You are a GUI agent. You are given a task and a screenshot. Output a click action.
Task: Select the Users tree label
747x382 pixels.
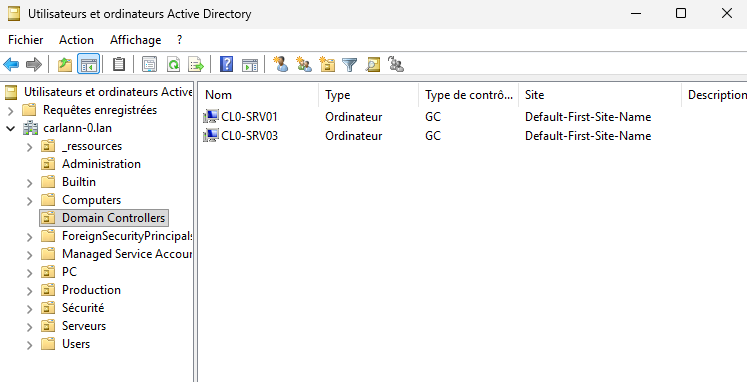(x=76, y=344)
